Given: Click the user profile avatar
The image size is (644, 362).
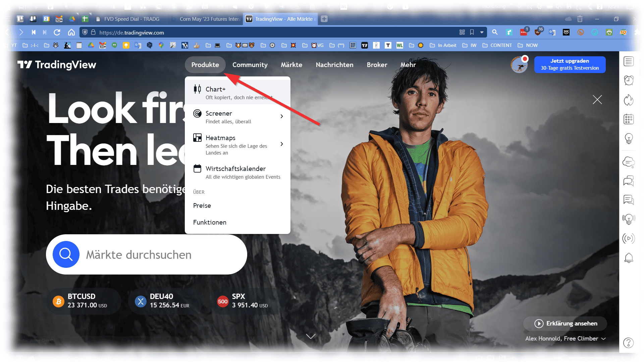Looking at the screenshot, I should point(519,65).
